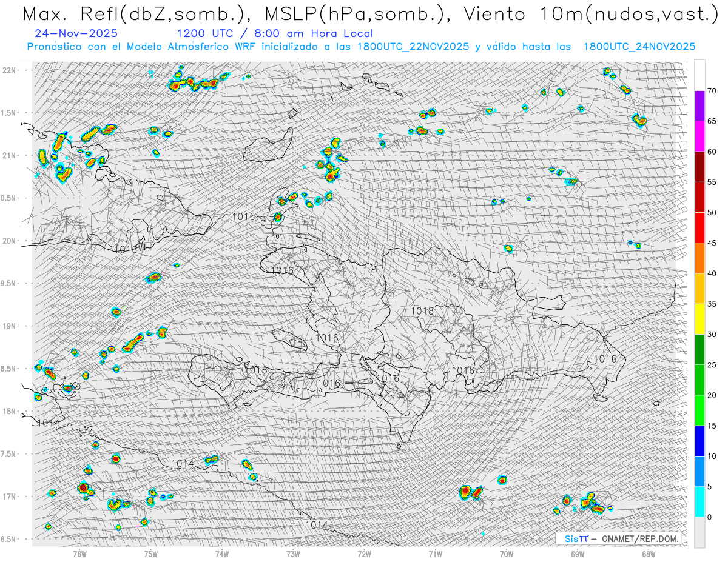Click the '70W' longitude axis label
This screenshot has width=728, height=562.
tap(507, 554)
